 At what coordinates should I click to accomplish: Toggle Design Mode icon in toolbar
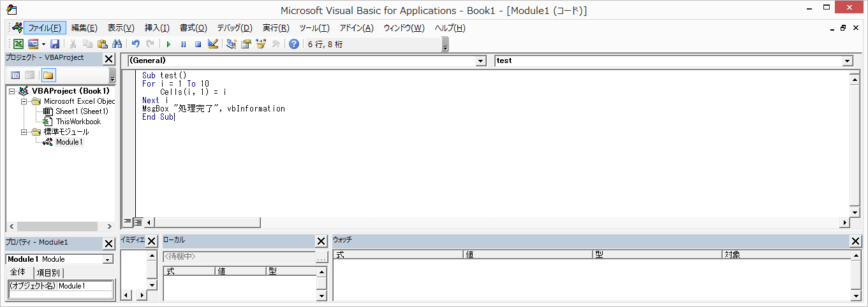213,44
